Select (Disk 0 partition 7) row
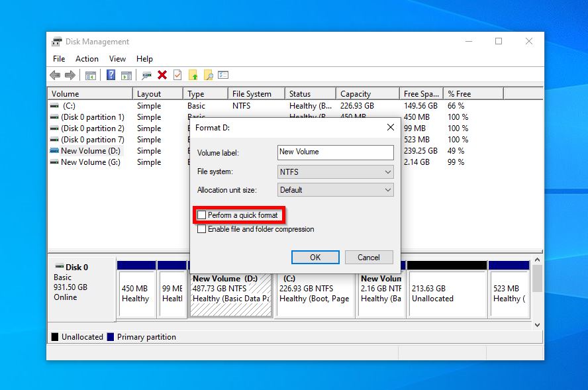 [92, 140]
